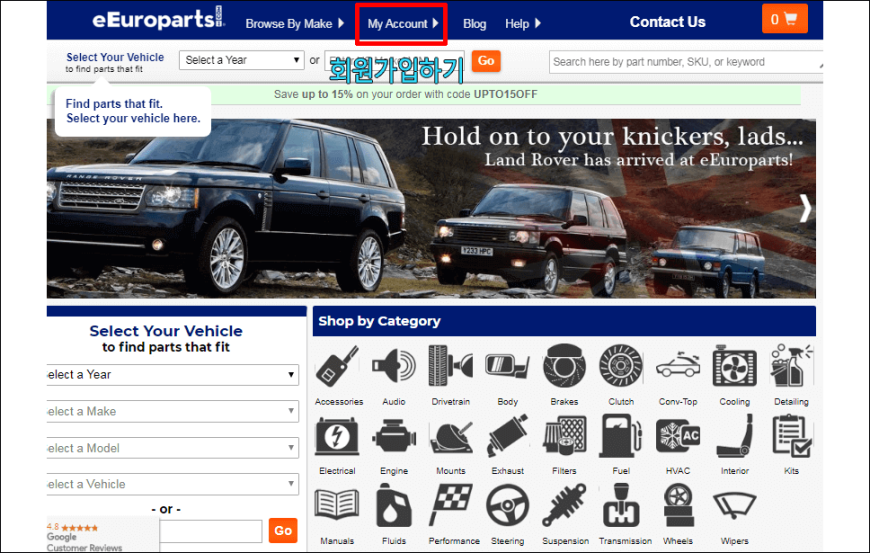
Task: Open the shopping cart button
Action: point(785,19)
